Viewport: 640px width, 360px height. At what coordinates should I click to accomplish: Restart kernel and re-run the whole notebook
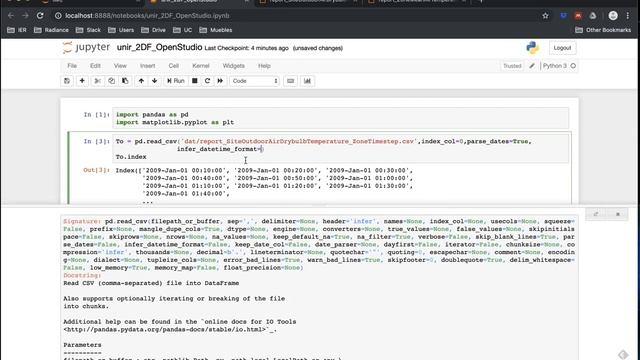click(x=220, y=81)
